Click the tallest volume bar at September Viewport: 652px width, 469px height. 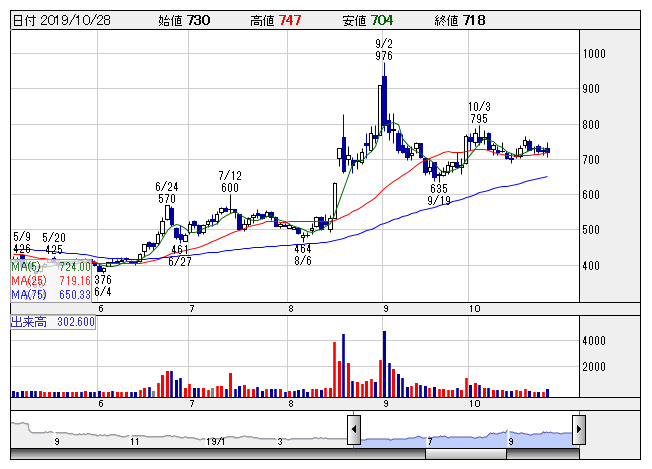pyautogui.click(x=384, y=364)
